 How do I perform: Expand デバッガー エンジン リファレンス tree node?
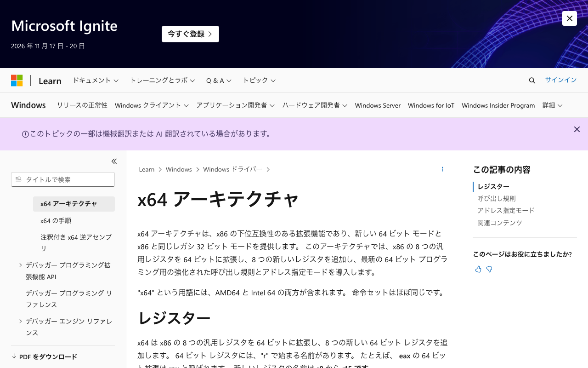[21, 321]
